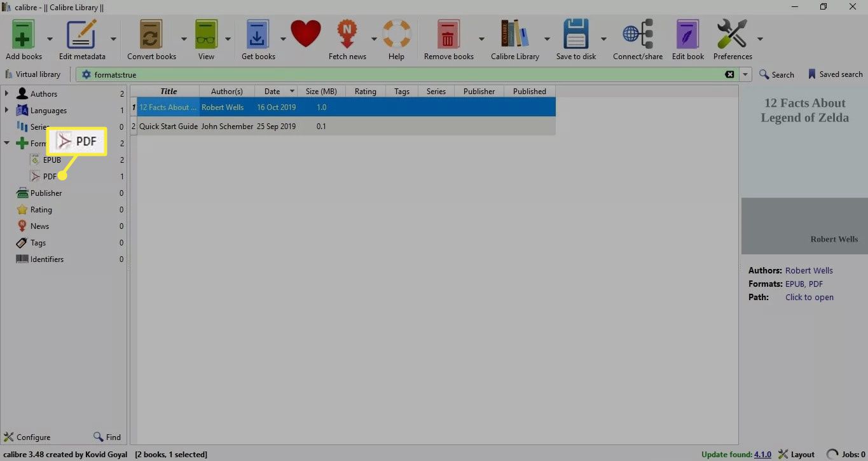Open the Calibre Library icon

click(x=514, y=34)
